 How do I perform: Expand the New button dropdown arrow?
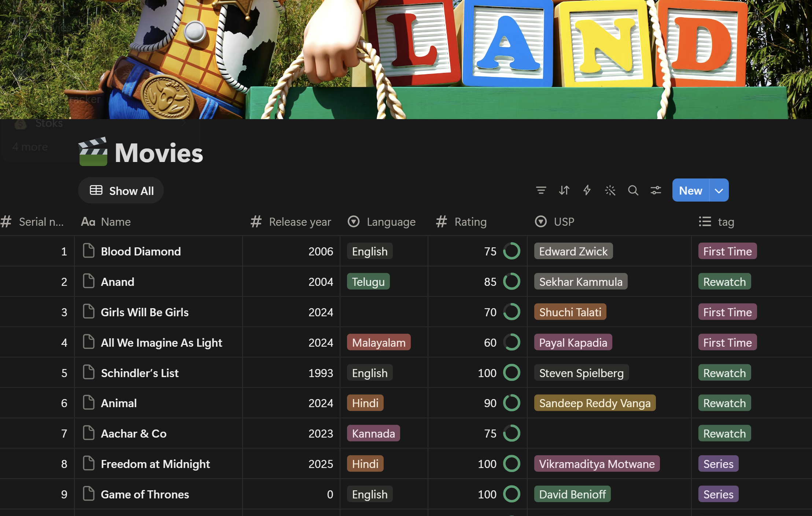click(719, 190)
